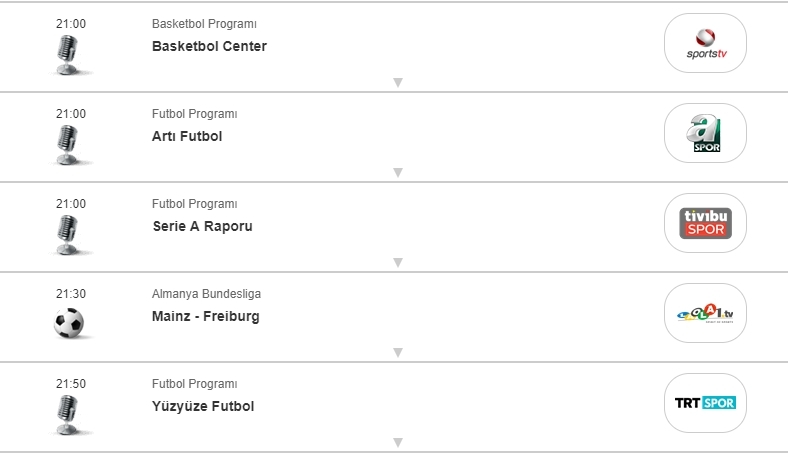Click the Yüzyüze Futbol program title
The height and width of the screenshot is (453, 788).
click(203, 406)
